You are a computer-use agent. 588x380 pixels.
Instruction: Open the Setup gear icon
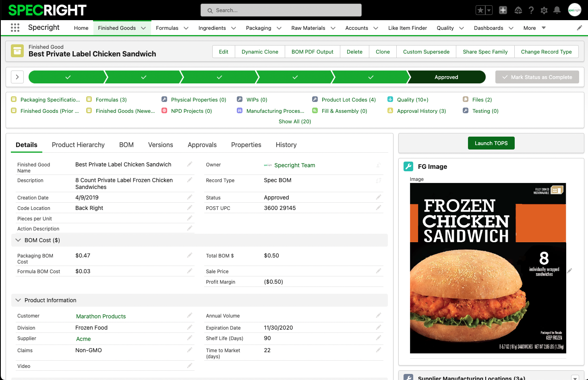pos(544,10)
